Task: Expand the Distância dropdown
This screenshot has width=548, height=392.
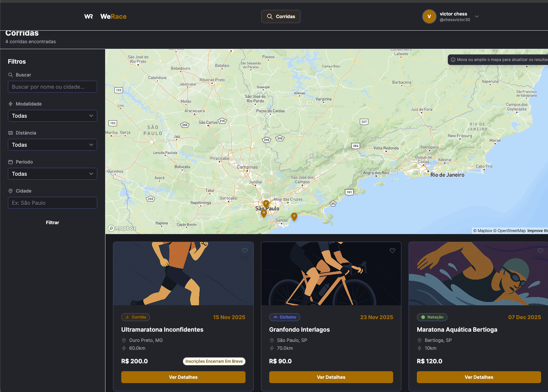Action: coord(52,145)
